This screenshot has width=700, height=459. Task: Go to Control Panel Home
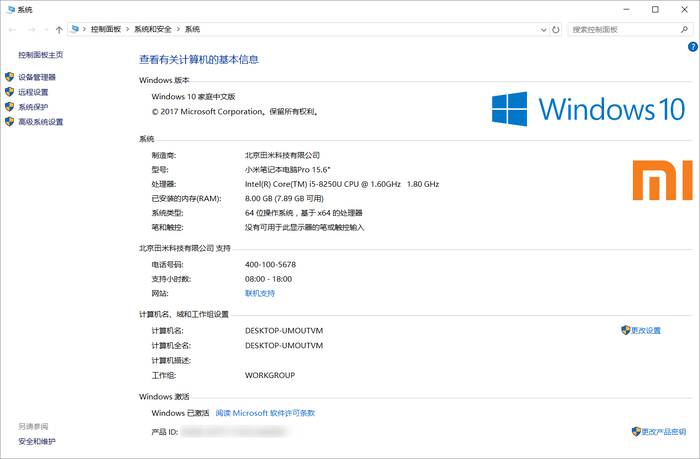[x=41, y=55]
